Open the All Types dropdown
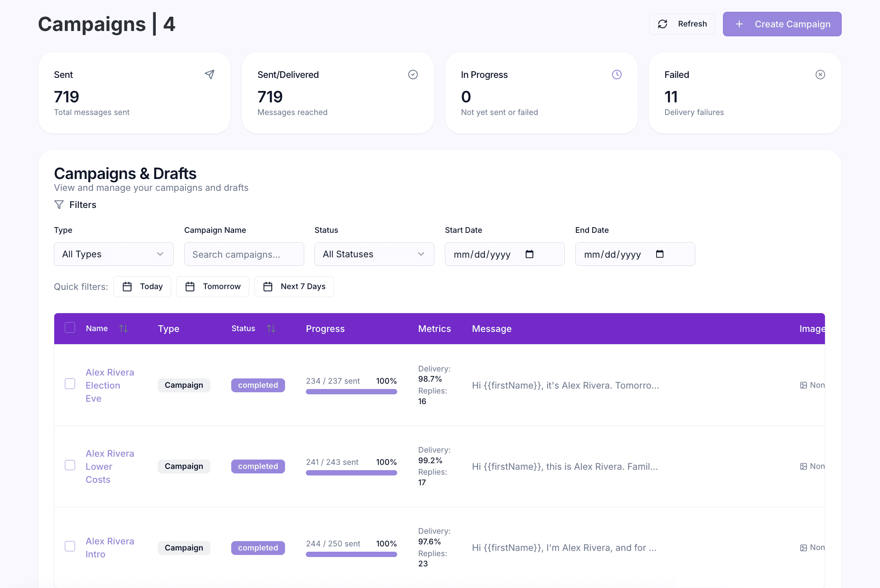 [x=114, y=254]
